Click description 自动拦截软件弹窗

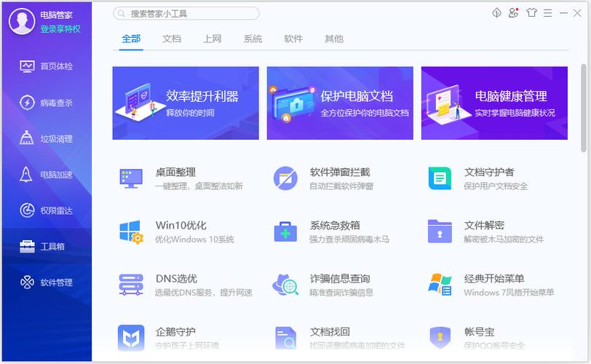point(341,186)
